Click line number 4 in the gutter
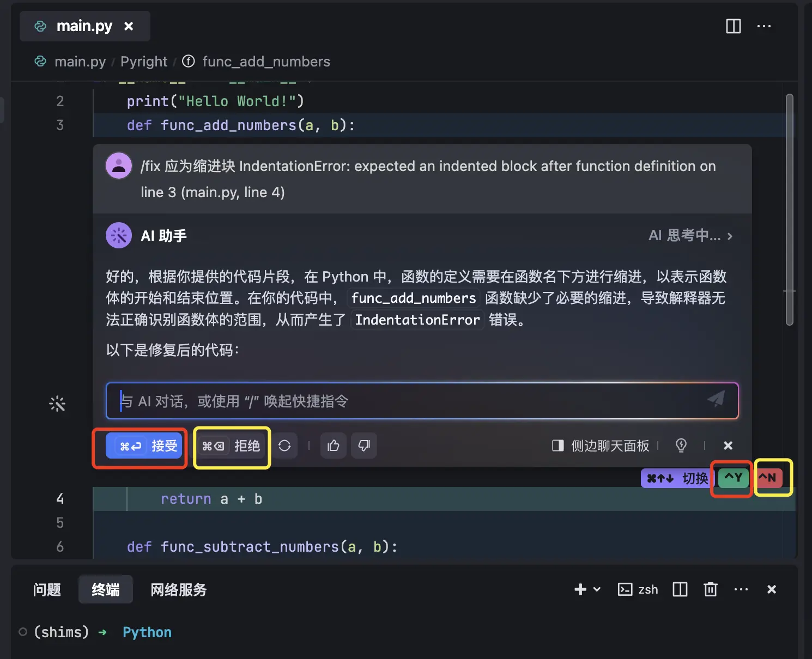This screenshot has height=659, width=812. (x=60, y=499)
